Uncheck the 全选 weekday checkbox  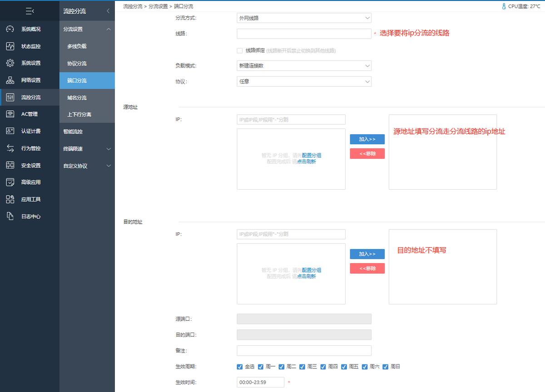[x=240, y=367]
